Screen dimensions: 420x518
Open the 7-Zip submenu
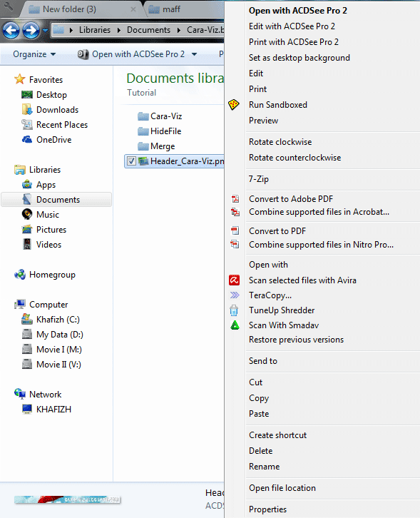(x=259, y=179)
